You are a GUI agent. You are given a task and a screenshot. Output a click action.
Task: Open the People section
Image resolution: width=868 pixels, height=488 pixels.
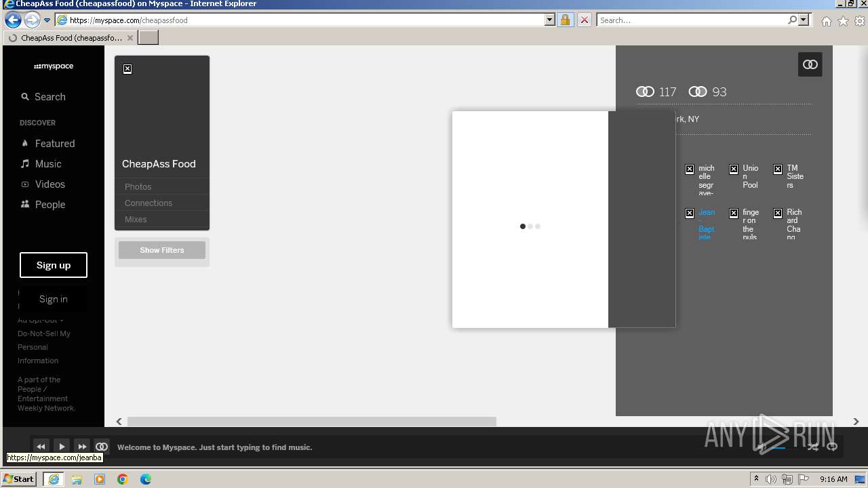(x=43, y=205)
